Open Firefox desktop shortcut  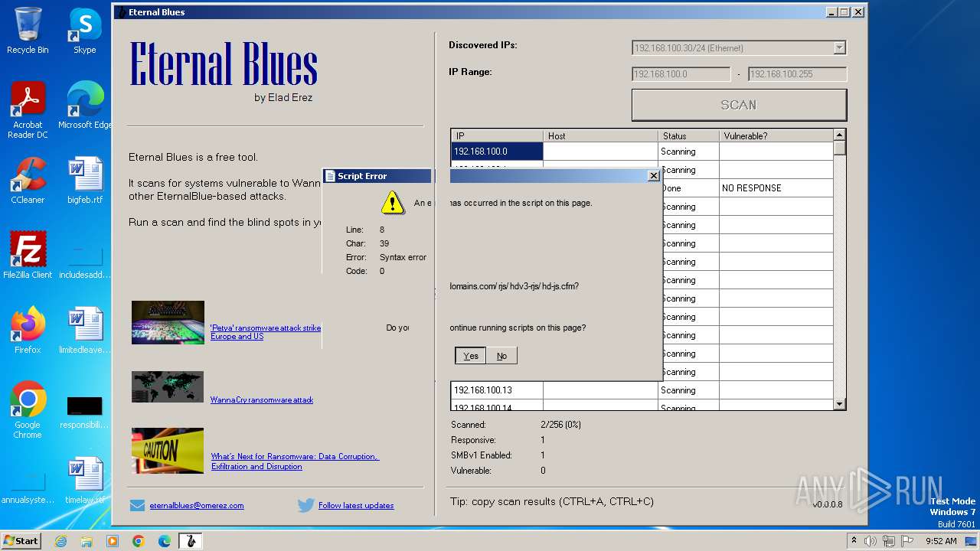pyautogui.click(x=28, y=331)
